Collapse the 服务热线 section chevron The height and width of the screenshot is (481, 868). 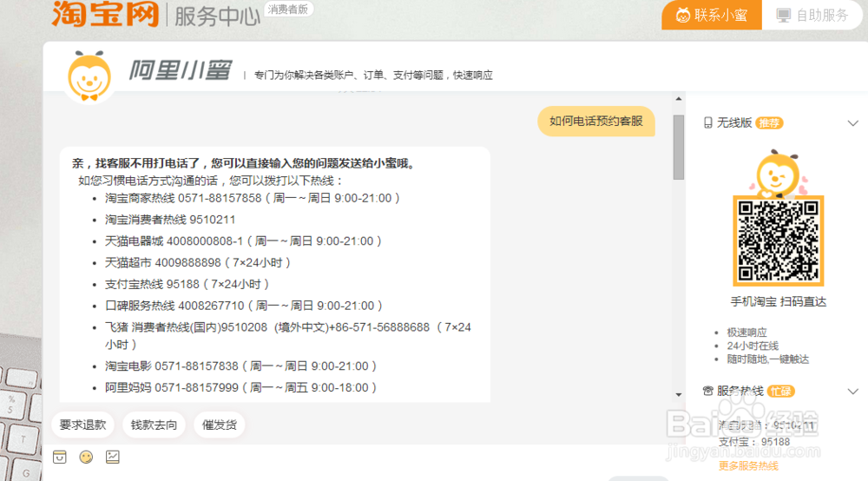point(852,392)
